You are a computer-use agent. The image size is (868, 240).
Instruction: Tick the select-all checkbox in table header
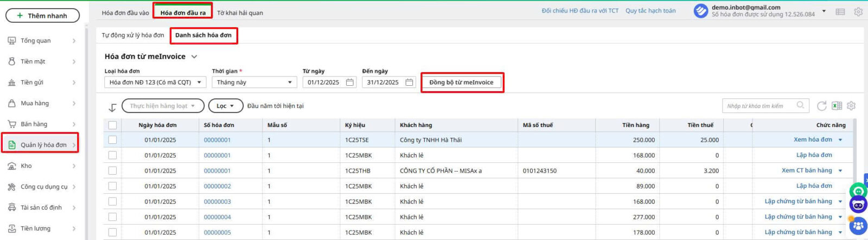[x=112, y=125]
